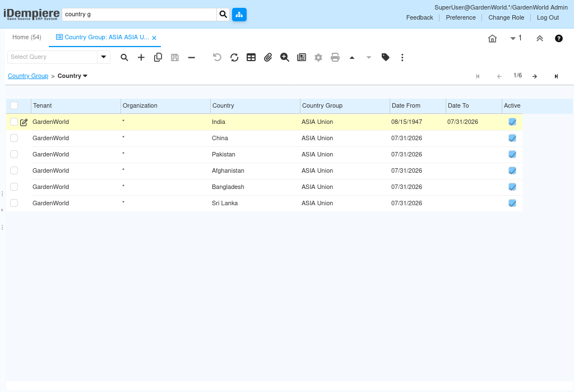Click the Find Record magnifier icon

(x=124, y=58)
